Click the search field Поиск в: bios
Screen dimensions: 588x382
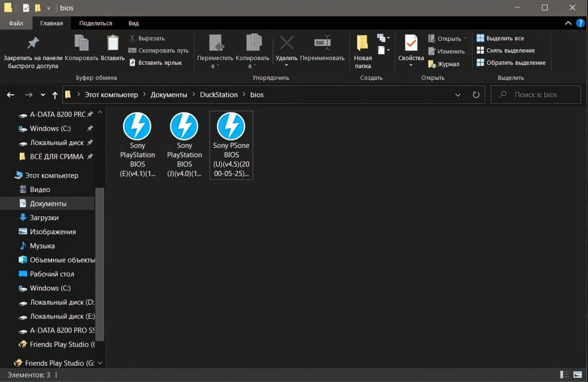point(536,95)
